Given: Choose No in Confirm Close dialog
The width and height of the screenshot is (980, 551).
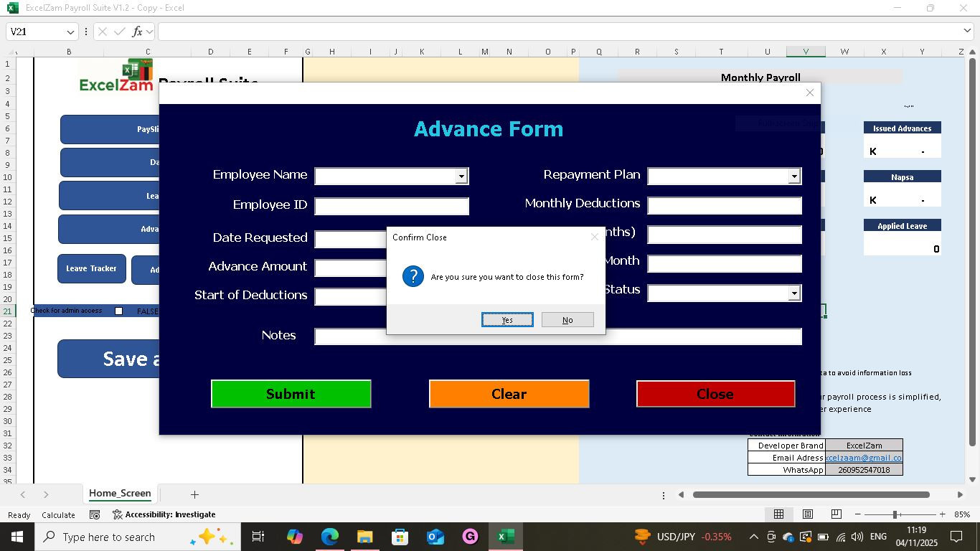Looking at the screenshot, I should pyautogui.click(x=567, y=320).
